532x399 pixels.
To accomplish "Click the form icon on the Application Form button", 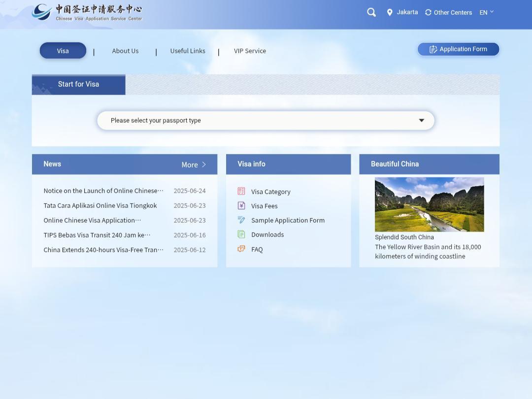I will click(x=433, y=49).
